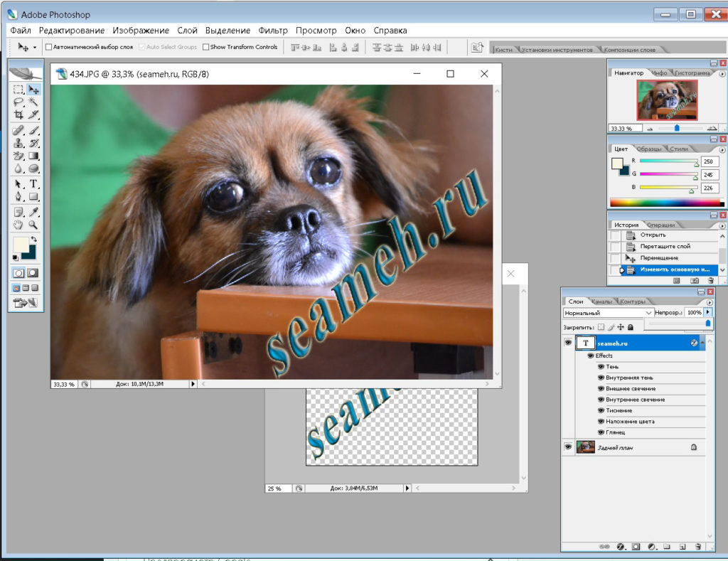Click the Clone Stamp tool
This screenshot has height=561, width=728.
(x=18, y=143)
